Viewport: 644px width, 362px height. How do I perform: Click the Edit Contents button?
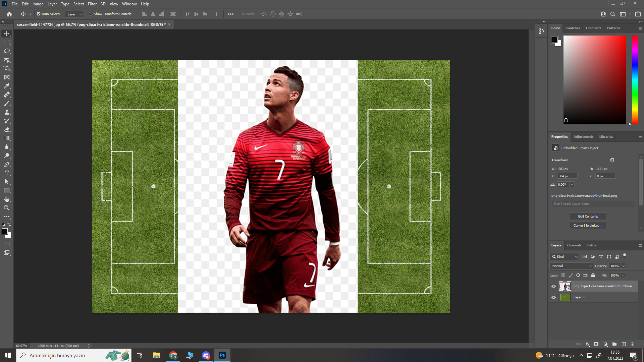point(588,216)
